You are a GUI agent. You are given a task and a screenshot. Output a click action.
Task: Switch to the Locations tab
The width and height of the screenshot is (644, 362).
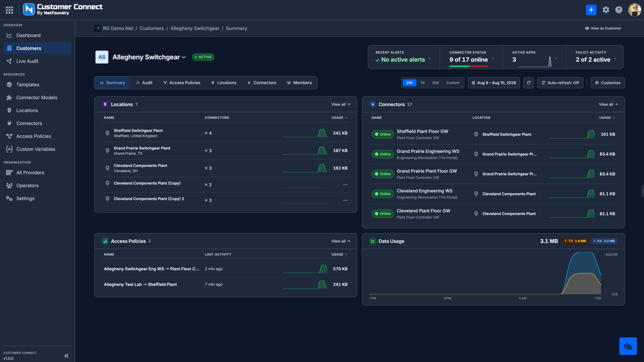point(224,83)
